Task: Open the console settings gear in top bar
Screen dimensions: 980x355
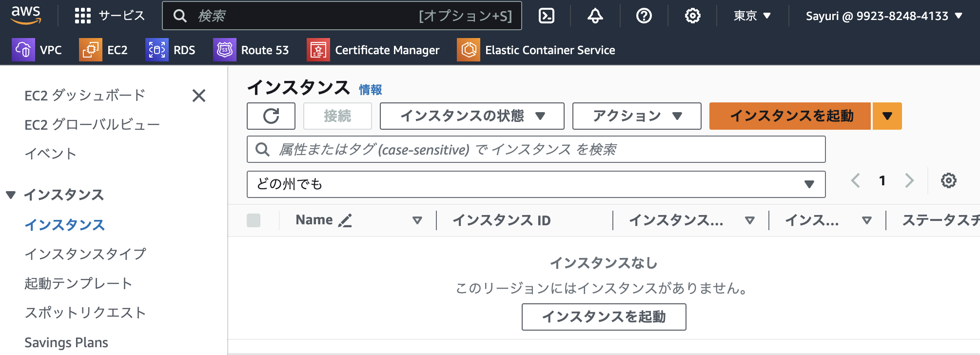Action: tap(692, 16)
